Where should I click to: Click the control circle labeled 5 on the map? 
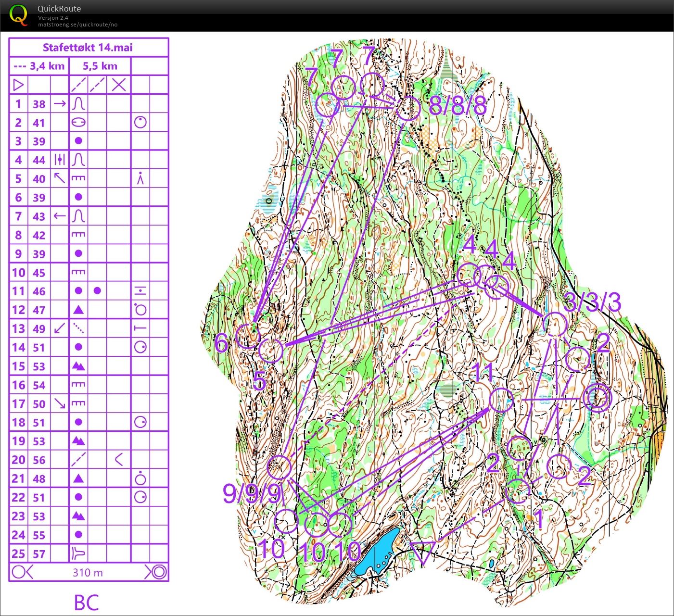pyautogui.click(x=270, y=350)
